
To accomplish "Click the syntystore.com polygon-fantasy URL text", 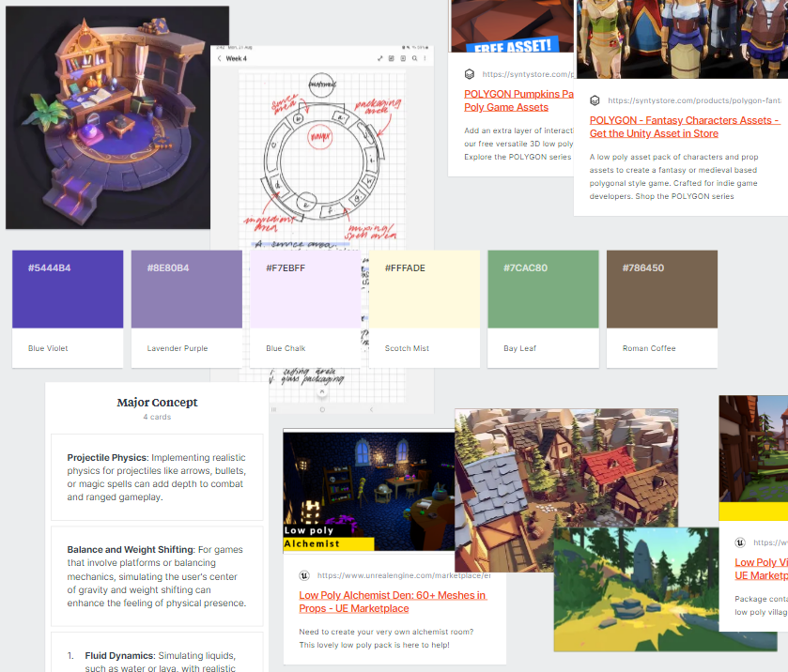I will [694, 100].
